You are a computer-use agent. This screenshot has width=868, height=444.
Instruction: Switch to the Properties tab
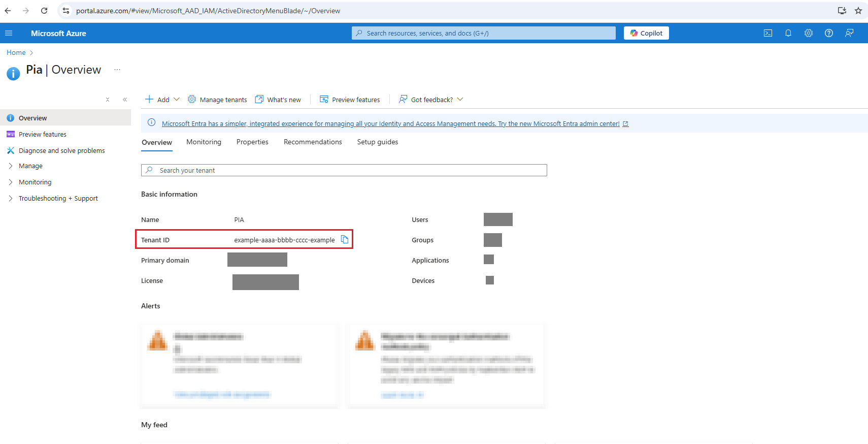click(x=252, y=142)
